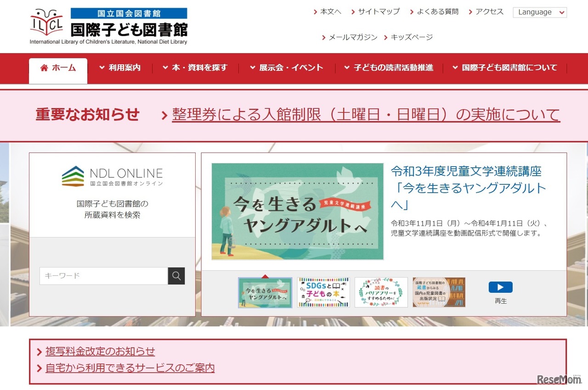
Task: Go to the キッズページ link
Action: 411,37
